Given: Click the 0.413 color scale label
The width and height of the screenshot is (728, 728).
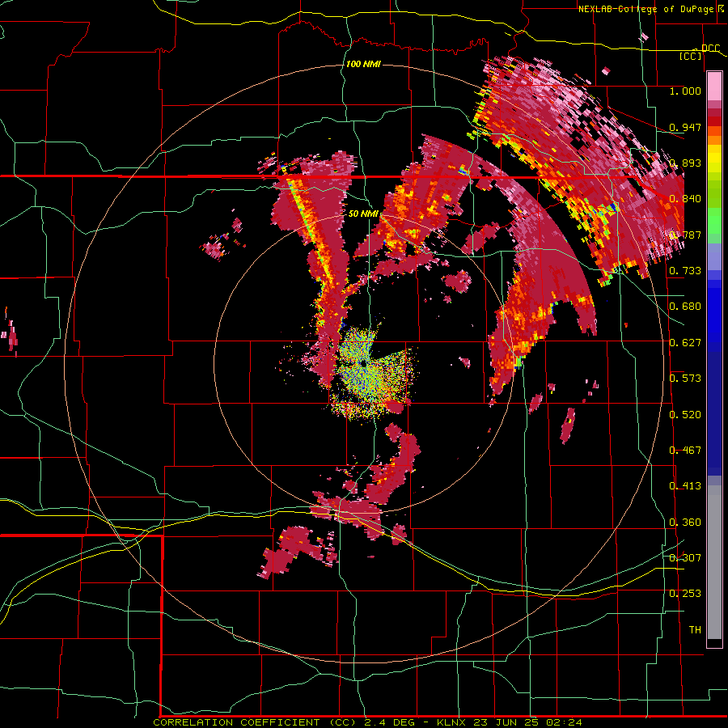Looking at the screenshot, I should [x=685, y=486].
